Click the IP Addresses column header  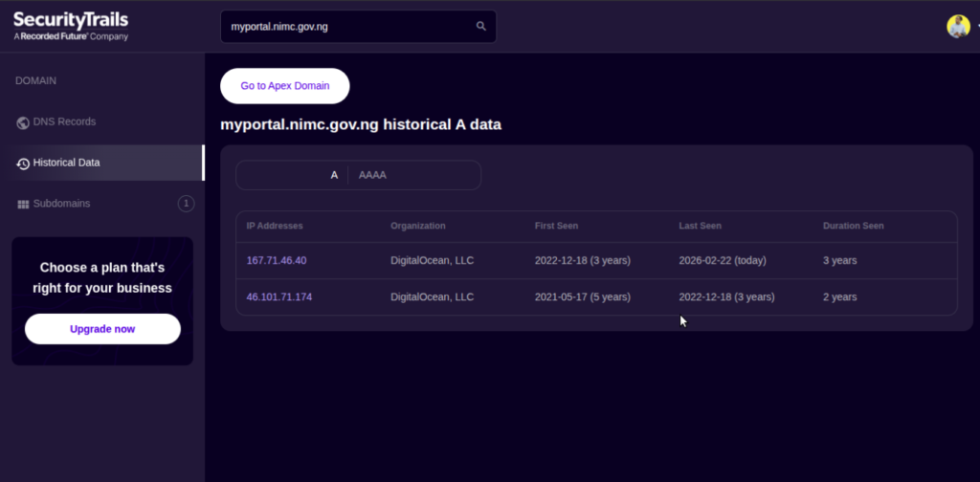[x=275, y=226]
